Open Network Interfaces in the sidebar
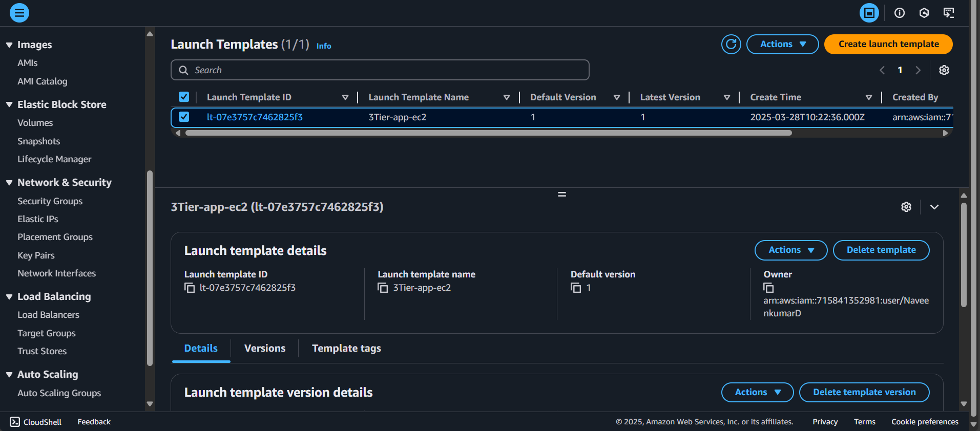Screen dimensions: 980x431 [x=57, y=273]
